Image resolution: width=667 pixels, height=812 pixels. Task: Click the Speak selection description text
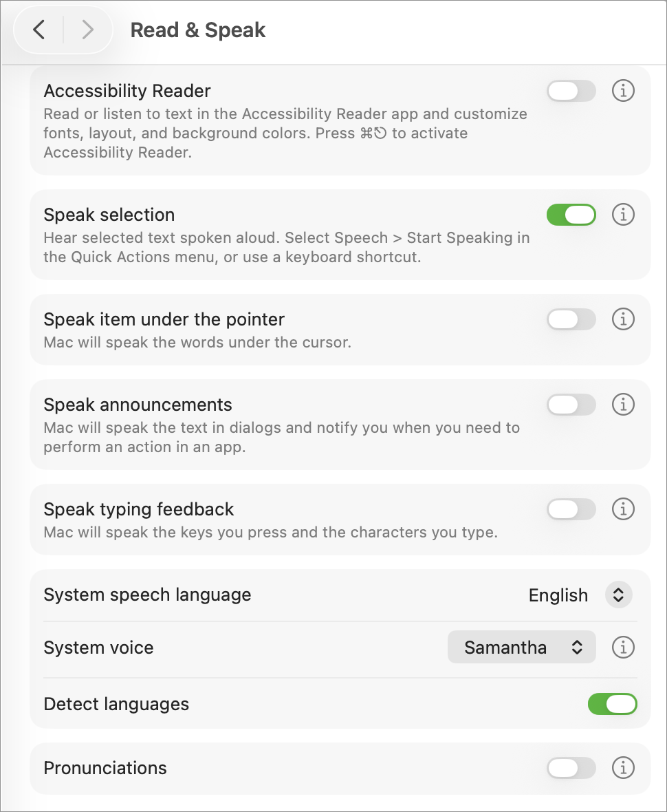(x=286, y=248)
